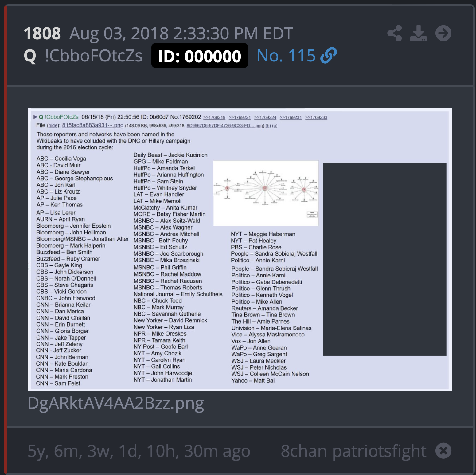This screenshot has width=476, height=475.
Task: Go to post via right arrow icon
Action: click(443, 33)
